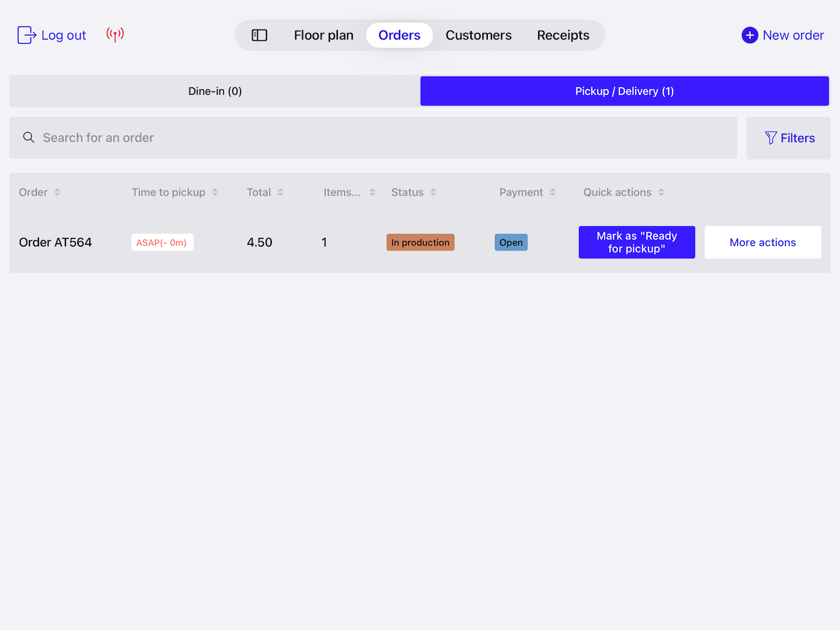Select the Order AT564 row text
This screenshot has height=630, width=840.
[55, 242]
